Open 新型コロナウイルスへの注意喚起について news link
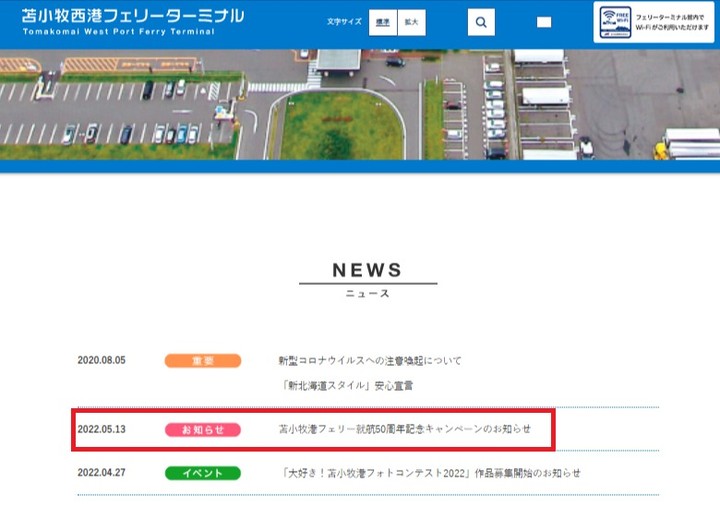The width and height of the screenshot is (720, 505). tap(370, 360)
